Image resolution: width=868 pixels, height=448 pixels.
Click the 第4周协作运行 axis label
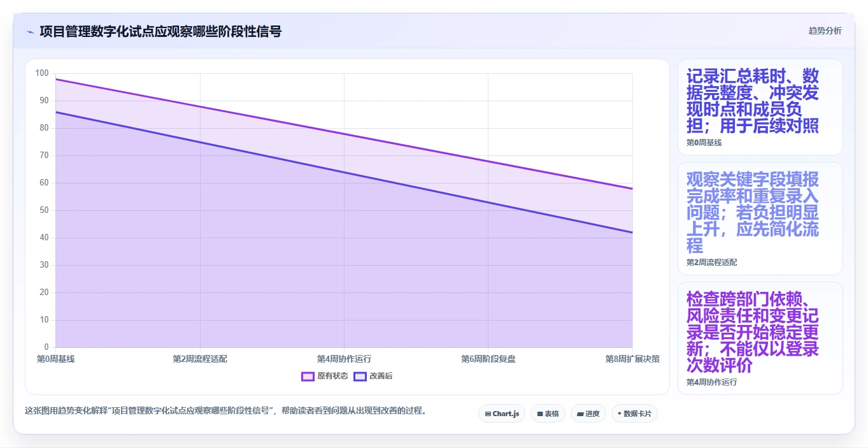point(344,359)
